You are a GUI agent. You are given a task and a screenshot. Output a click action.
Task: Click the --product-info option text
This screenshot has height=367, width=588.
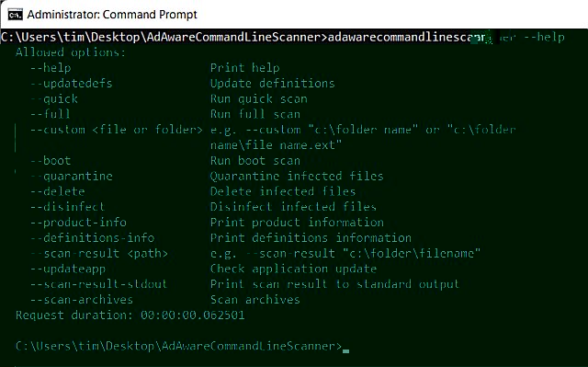pos(78,223)
